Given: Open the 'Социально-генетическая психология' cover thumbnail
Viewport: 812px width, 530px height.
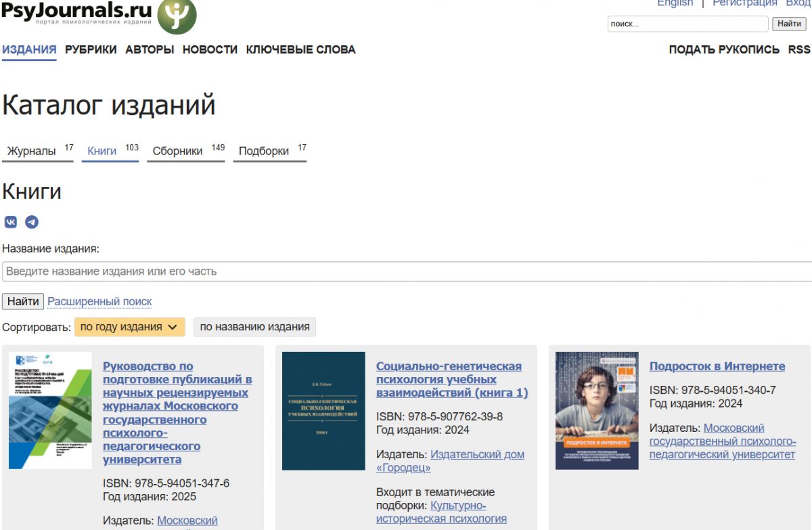Looking at the screenshot, I should (x=323, y=410).
